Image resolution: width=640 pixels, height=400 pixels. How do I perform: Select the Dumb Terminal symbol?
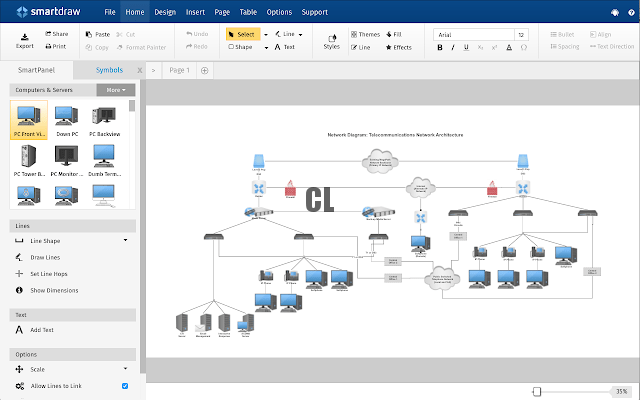tap(102, 156)
